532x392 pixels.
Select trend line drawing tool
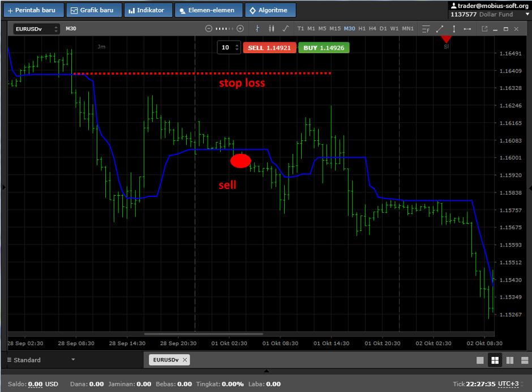point(440,29)
